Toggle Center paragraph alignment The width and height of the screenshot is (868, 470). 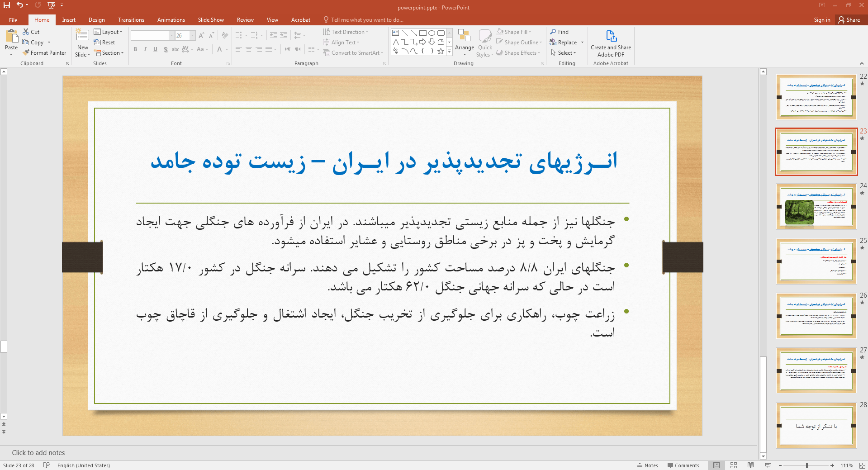249,49
